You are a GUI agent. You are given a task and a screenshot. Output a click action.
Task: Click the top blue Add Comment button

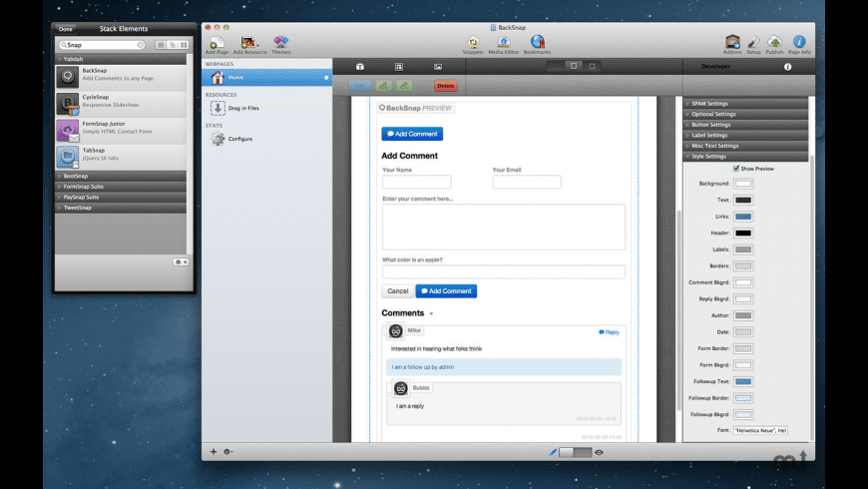click(x=412, y=134)
